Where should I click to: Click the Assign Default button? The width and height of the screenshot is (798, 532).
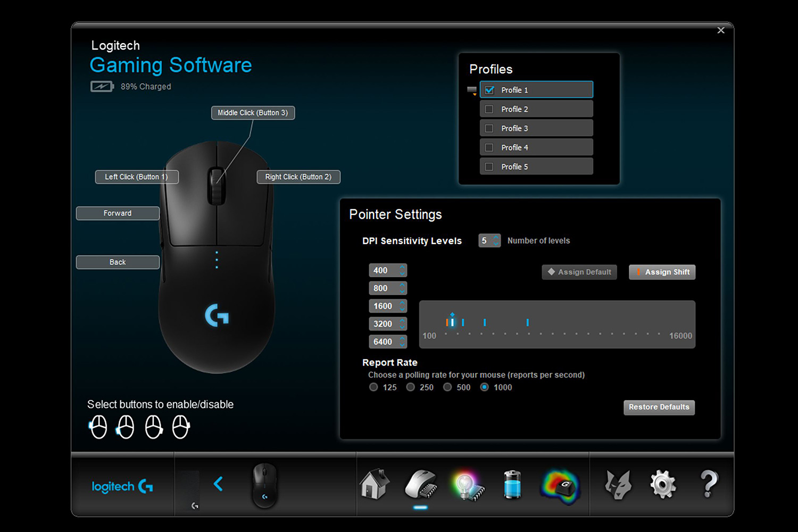tap(579, 272)
